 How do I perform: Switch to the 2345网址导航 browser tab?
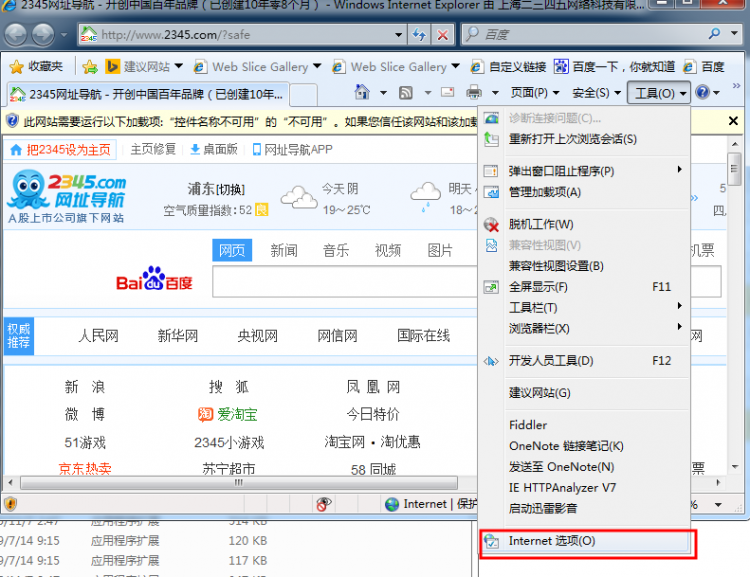click(147, 94)
